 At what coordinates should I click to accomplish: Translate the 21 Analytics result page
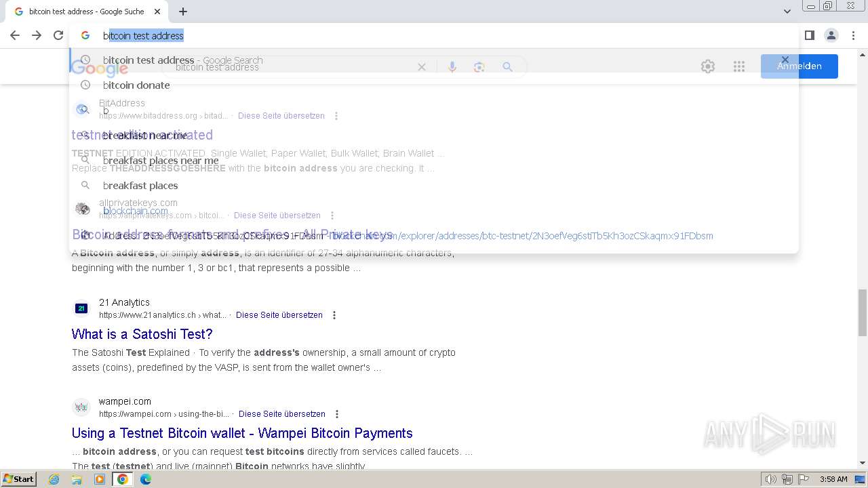(x=279, y=315)
